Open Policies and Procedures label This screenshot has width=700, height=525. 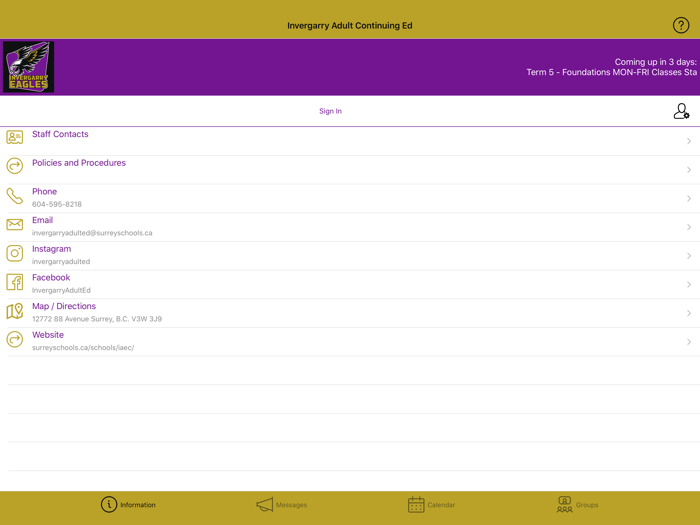[x=79, y=163]
